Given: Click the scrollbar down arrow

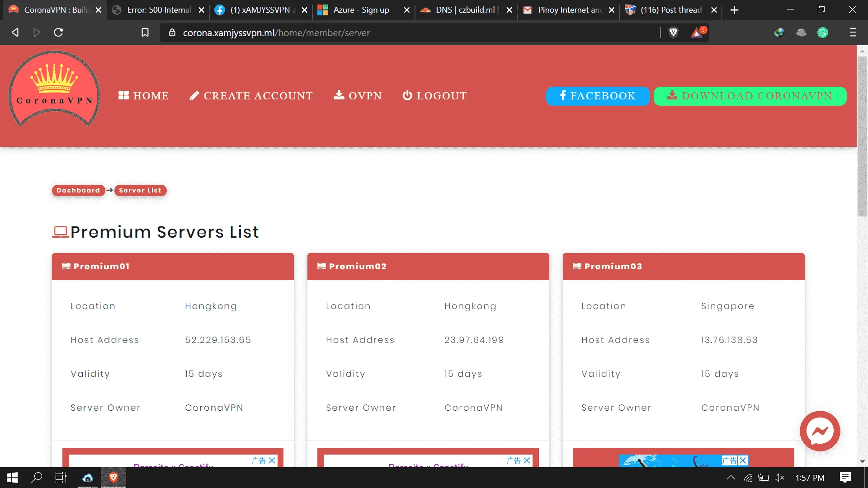Looking at the screenshot, I should [x=862, y=462].
